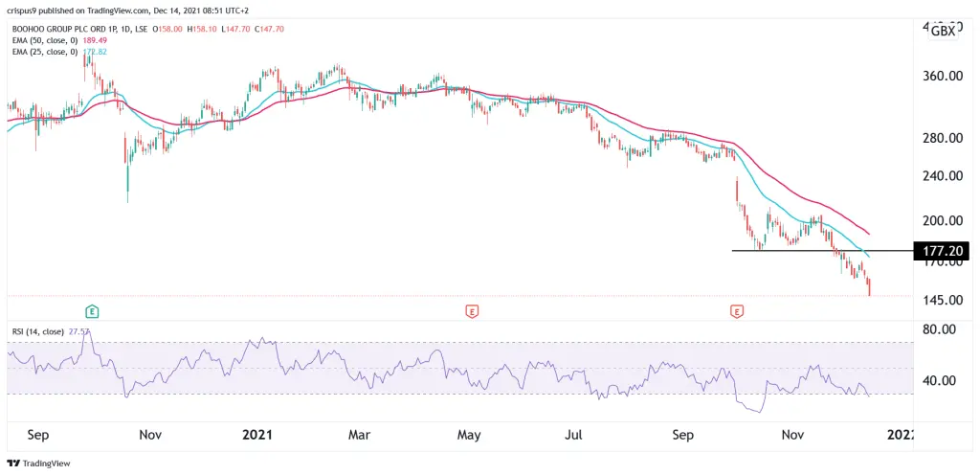Click the 2022 label on time axis
Image resolution: width=980 pixels, height=475 pixels.
[902, 435]
